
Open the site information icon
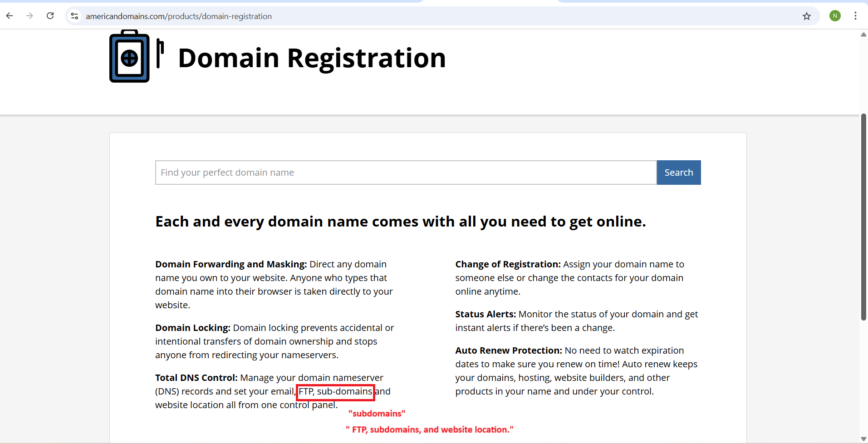click(x=74, y=16)
